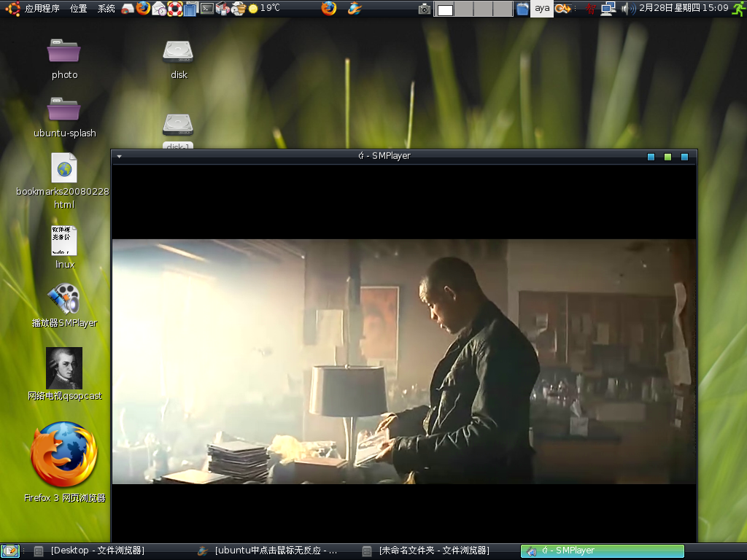Open the 系统 system menu
Image resolution: width=747 pixels, height=560 pixels.
tap(106, 8)
